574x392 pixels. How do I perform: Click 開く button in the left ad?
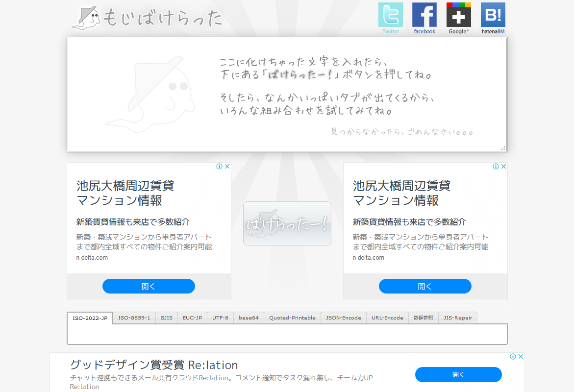tap(149, 286)
